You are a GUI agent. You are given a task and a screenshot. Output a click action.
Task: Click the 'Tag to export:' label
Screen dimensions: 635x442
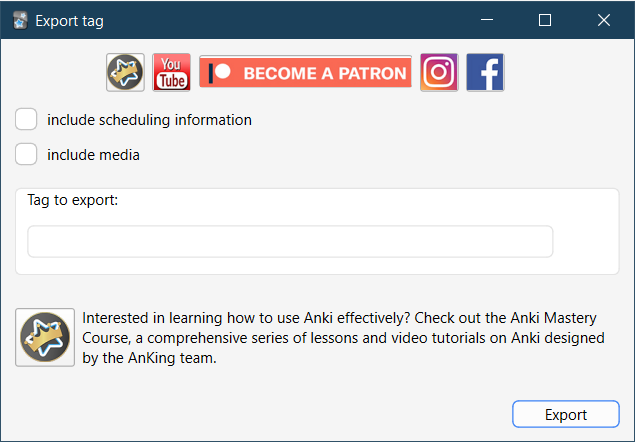[73, 200]
